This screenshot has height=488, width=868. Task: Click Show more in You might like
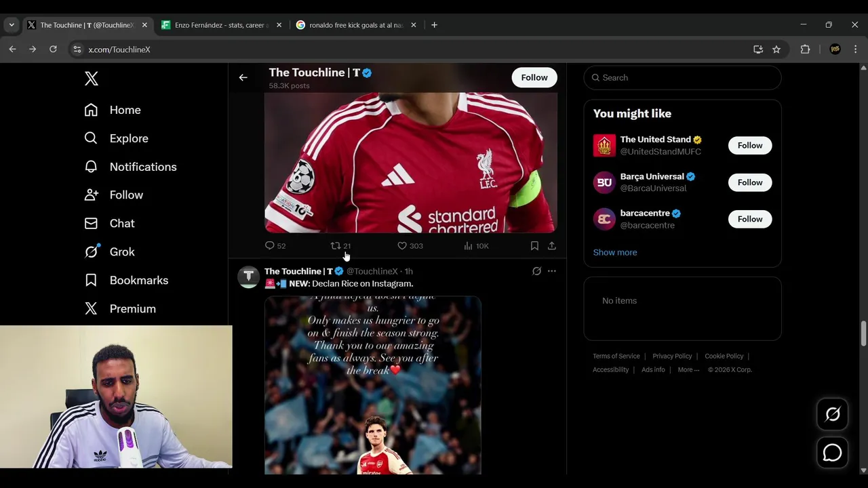tap(615, 252)
